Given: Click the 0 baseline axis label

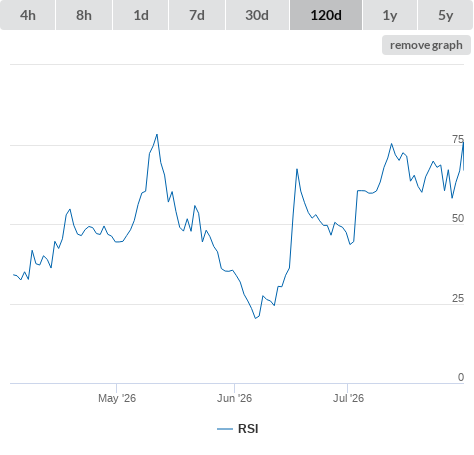Looking at the screenshot, I should tap(461, 377).
